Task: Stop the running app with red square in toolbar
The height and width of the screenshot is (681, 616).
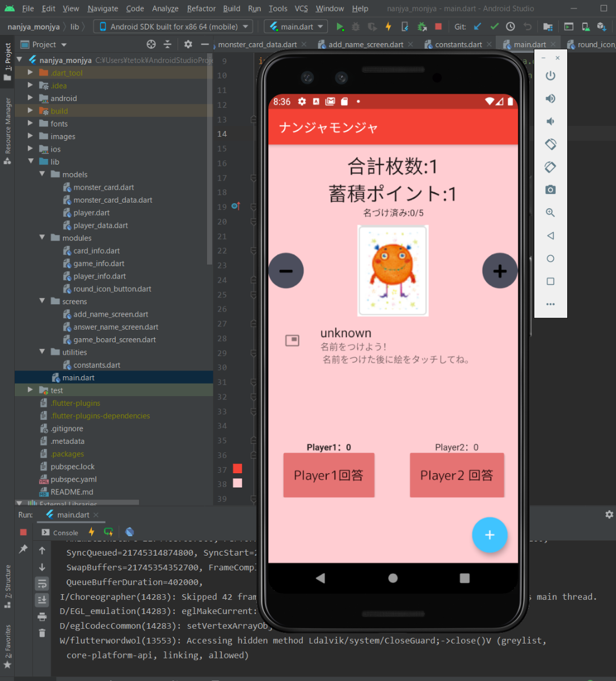Action: click(438, 27)
